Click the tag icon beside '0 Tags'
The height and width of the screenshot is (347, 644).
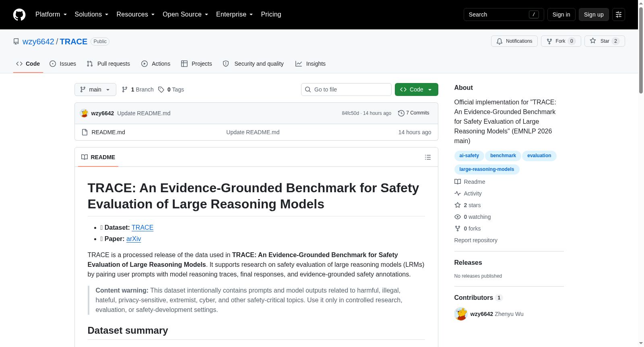pyautogui.click(x=161, y=89)
